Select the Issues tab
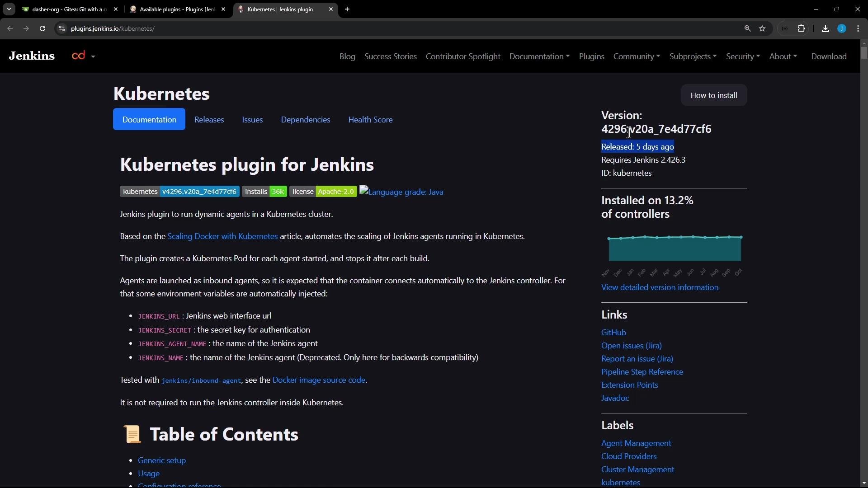 252,119
